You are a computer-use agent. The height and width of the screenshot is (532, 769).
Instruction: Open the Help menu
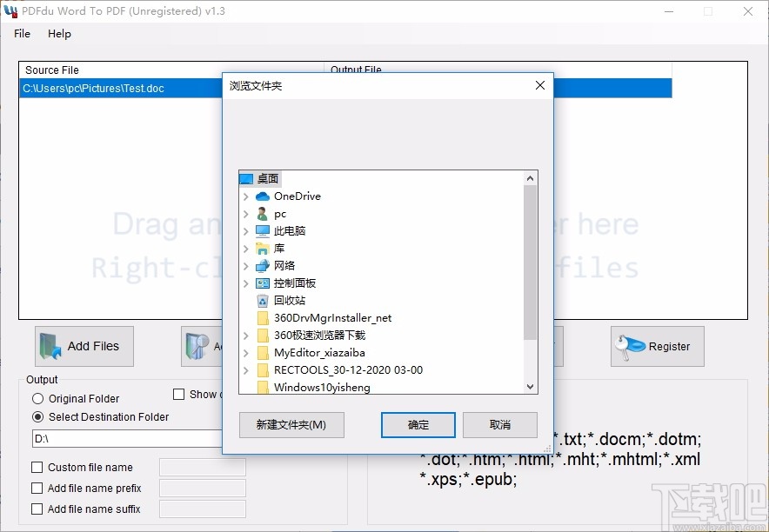tap(59, 34)
